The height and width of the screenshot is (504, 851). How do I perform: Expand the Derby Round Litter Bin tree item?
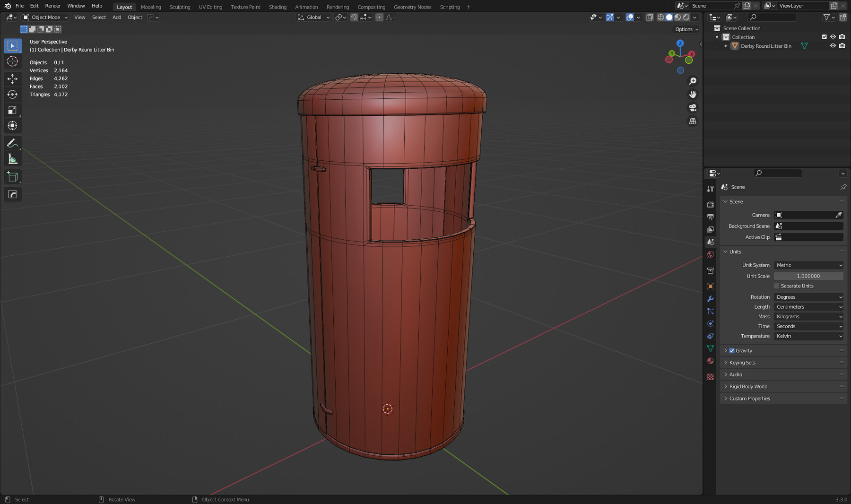726,46
